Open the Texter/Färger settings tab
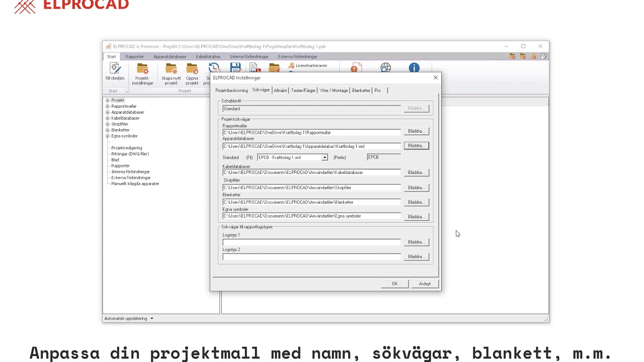The height and width of the screenshot is (362, 644). pyautogui.click(x=303, y=90)
